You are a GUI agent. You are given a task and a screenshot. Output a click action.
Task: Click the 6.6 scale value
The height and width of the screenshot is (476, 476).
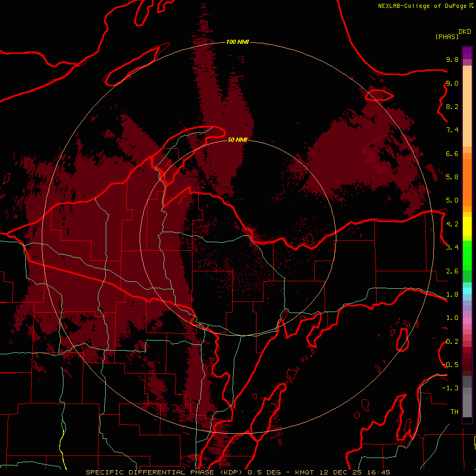[x=452, y=153]
